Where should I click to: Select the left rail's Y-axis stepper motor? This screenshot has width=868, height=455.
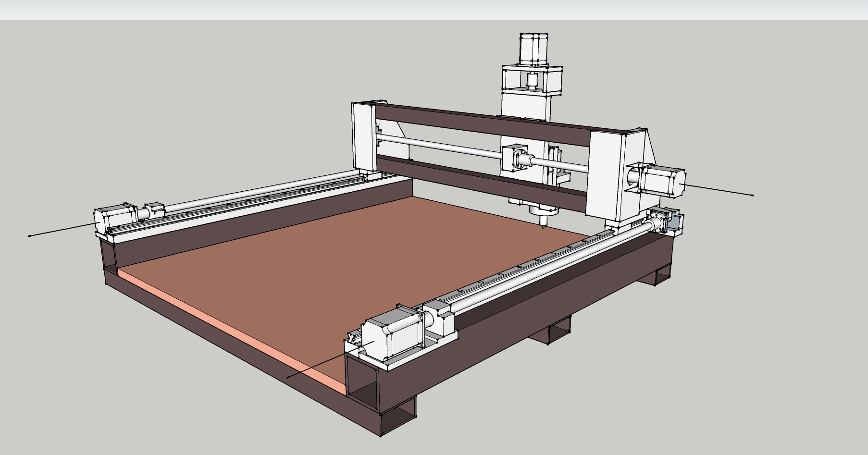[116, 219]
